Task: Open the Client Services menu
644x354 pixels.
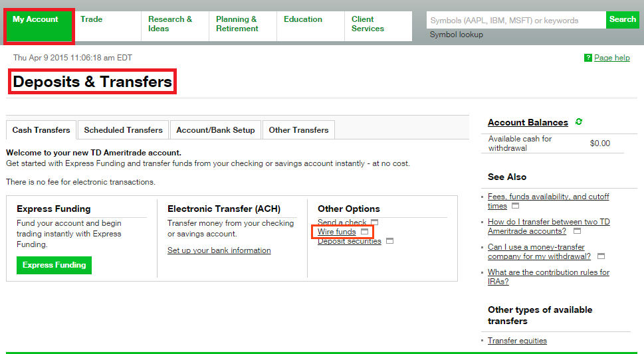Action: click(378, 27)
